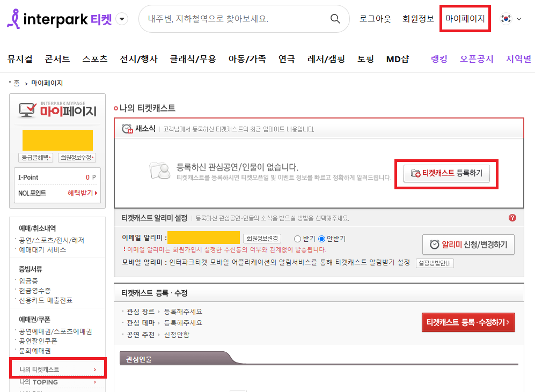Select the 연극 menu item
The height and width of the screenshot is (392, 535).
click(287, 59)
